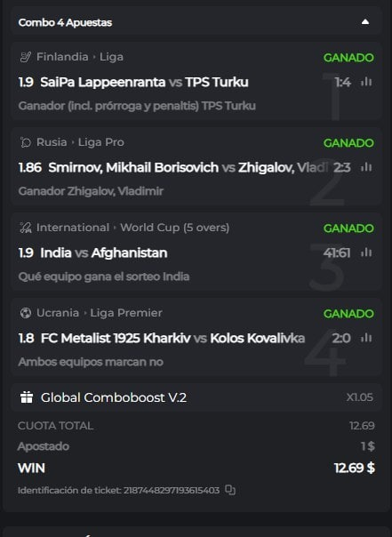Image resolution: width=392 pixels, height=537 pixels.
Task: Collapse the Combo 4 Apuestas section
Action: click(x=365, y=22)
